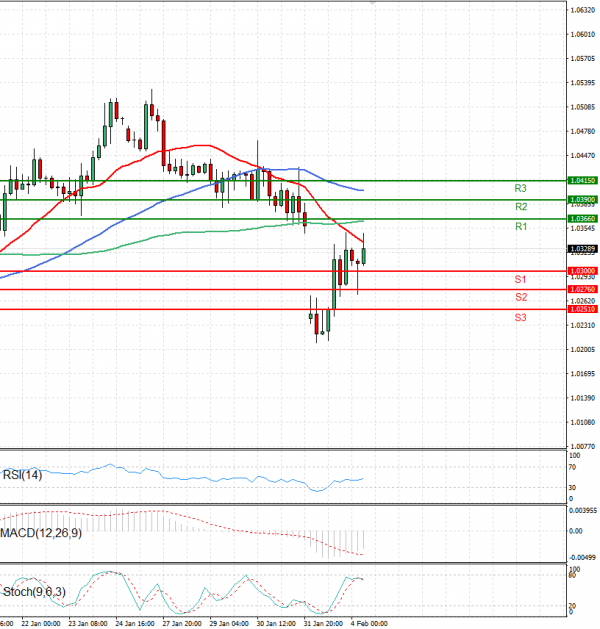Click the 23 Jan 08:00 time label

point(88,623)
